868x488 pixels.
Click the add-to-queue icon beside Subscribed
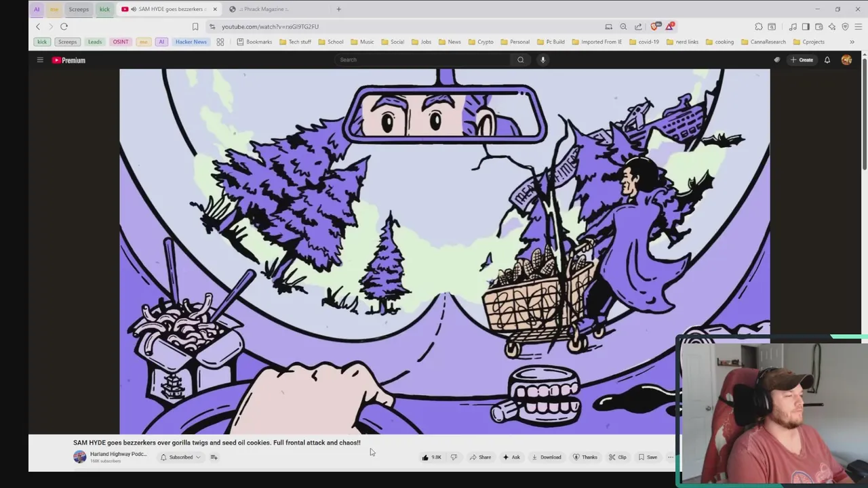pos(214,457)
